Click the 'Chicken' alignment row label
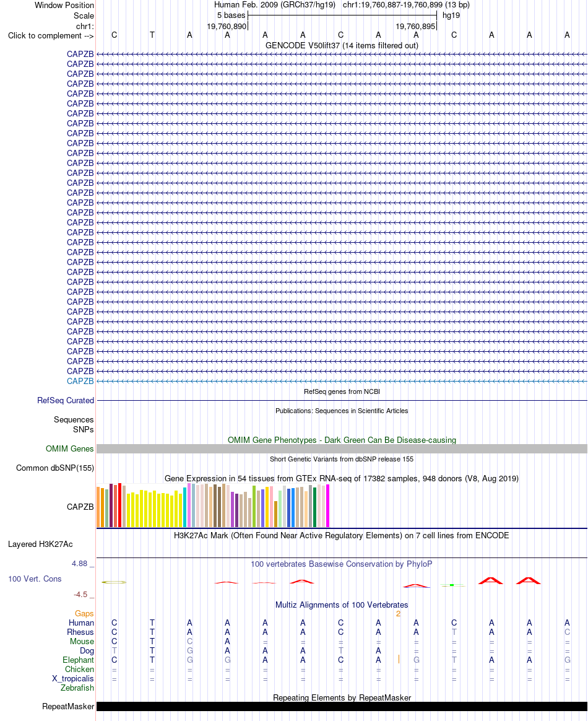 coord(79,670)
